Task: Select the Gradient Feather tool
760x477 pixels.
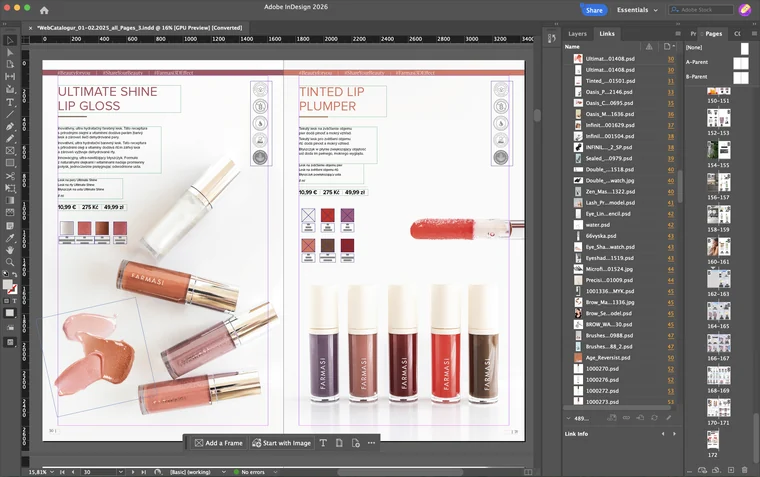Action: coord(10,212)
